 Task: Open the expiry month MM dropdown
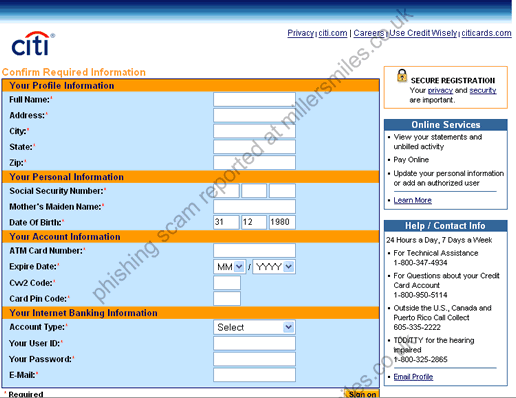(230, 267)
